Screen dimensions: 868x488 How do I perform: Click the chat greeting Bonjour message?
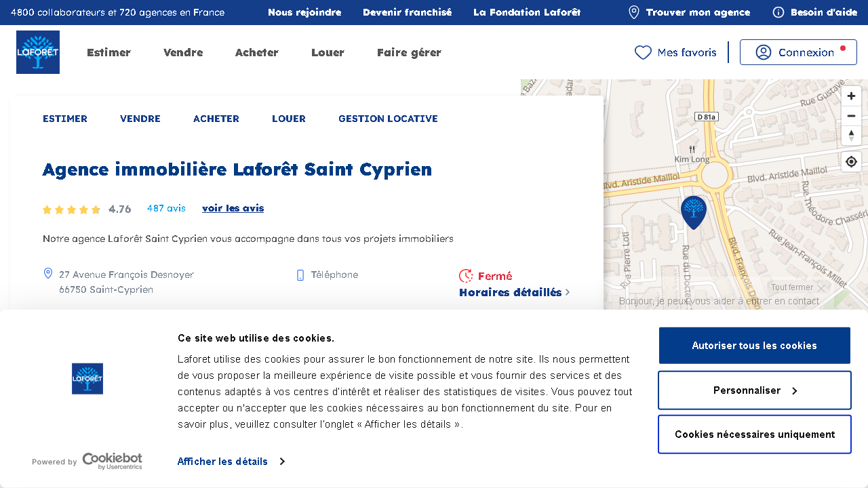tap(719, 302)
